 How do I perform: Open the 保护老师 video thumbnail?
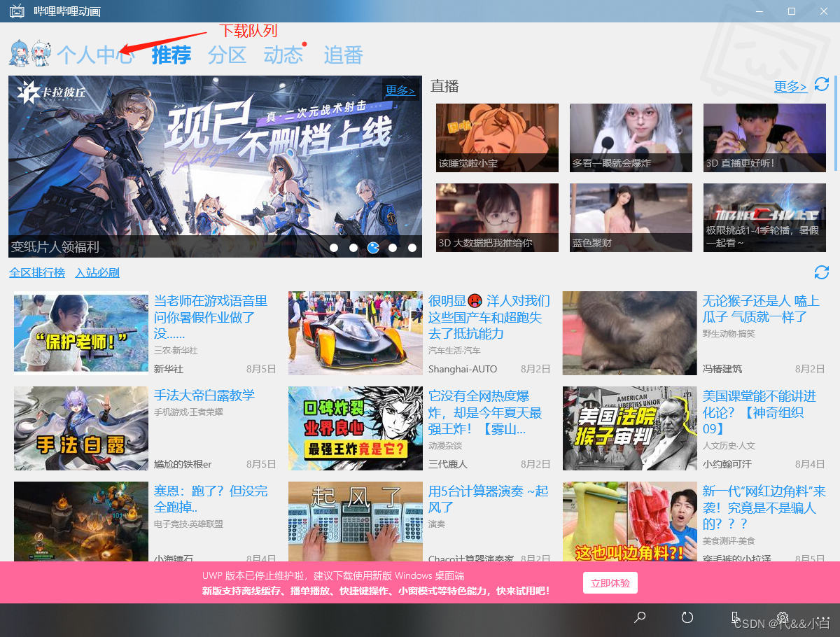pyautogui.click(x=81, y=333)
